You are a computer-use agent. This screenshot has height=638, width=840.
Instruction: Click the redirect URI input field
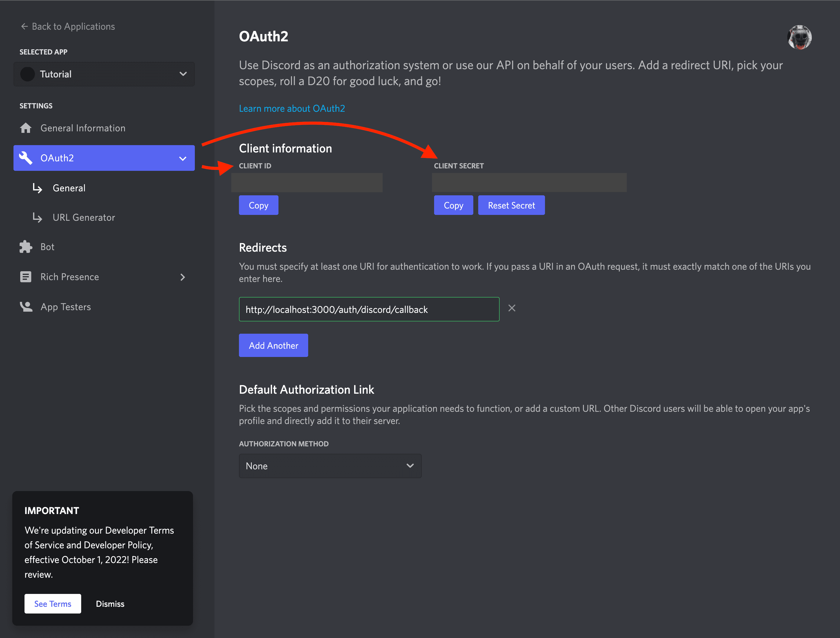(x=369, y=310)
